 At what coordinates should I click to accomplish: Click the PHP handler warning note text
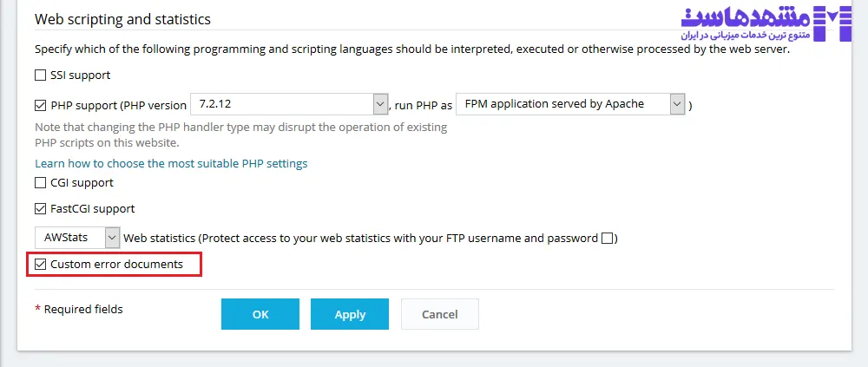click(240, 134)
